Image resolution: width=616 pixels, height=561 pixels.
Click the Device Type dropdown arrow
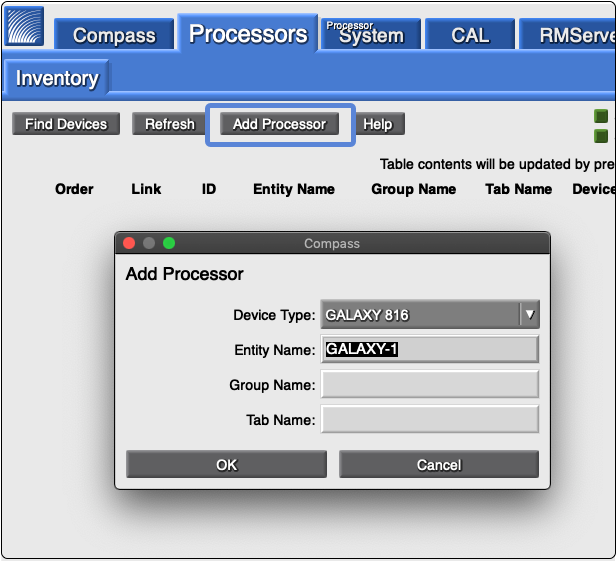(530, 314)
